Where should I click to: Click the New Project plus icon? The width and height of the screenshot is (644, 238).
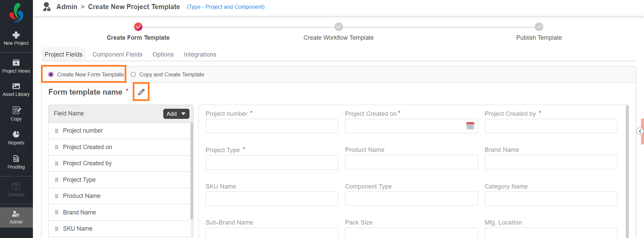16,35
